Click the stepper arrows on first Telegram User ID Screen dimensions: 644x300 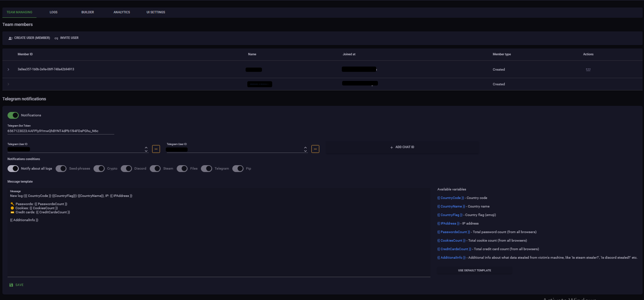[146, 149]
